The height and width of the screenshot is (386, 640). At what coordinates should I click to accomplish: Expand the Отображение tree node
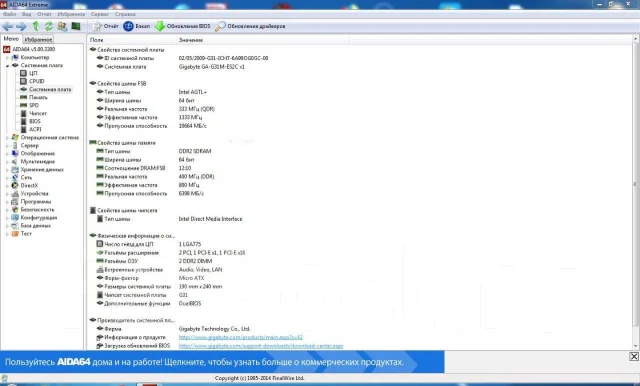7,153
